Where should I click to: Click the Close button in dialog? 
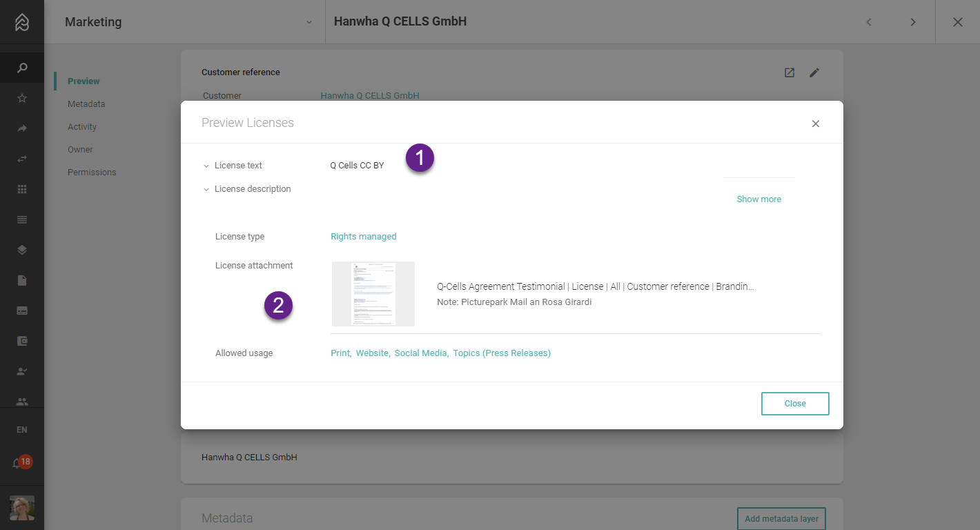(x=795, y=404)
